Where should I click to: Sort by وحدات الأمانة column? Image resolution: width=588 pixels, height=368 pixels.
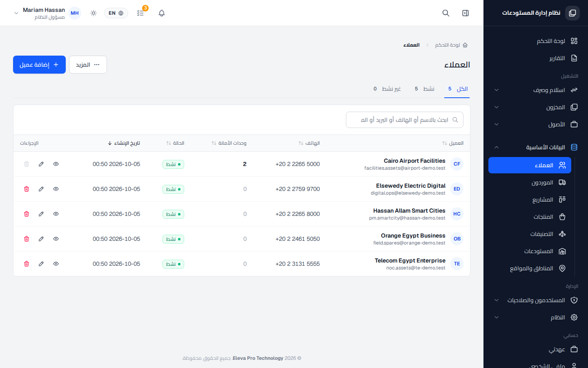(x=229, y=143)
